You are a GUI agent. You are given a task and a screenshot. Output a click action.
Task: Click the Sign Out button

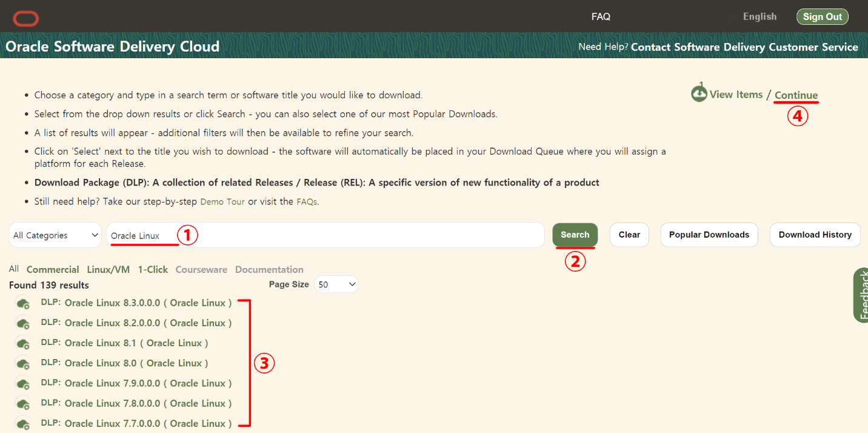point(823,17)
